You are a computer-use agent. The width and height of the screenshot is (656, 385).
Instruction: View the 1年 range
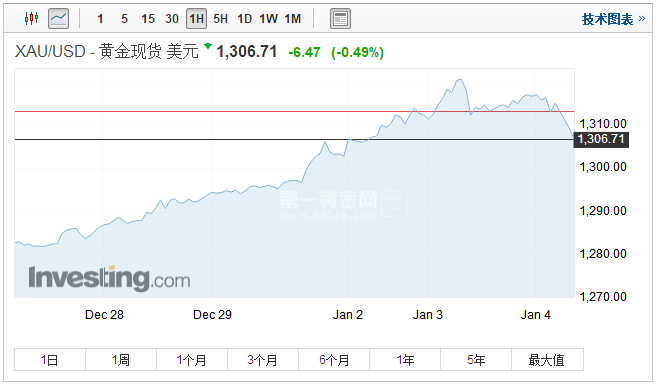(405, 359)
